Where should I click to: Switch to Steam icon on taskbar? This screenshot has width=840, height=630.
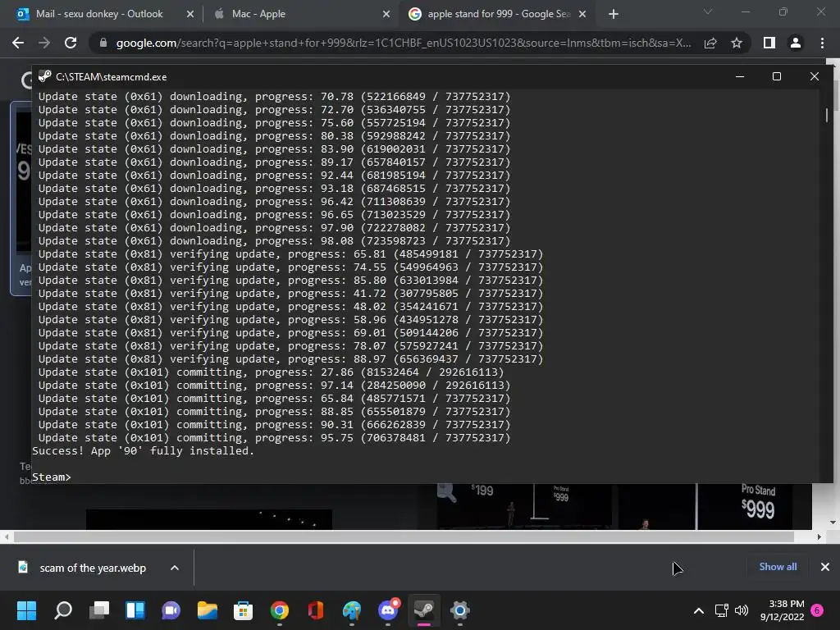tap(424, 610)
